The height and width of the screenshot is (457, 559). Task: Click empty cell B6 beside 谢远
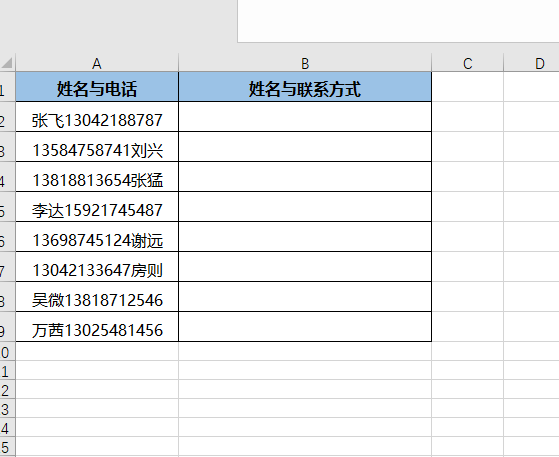(x=305, y=237)
